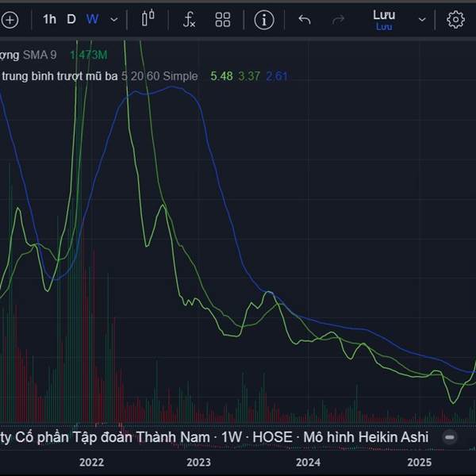Switch to daily D timeframe
The image size is (476, 476).
click(x=71, y=20)
